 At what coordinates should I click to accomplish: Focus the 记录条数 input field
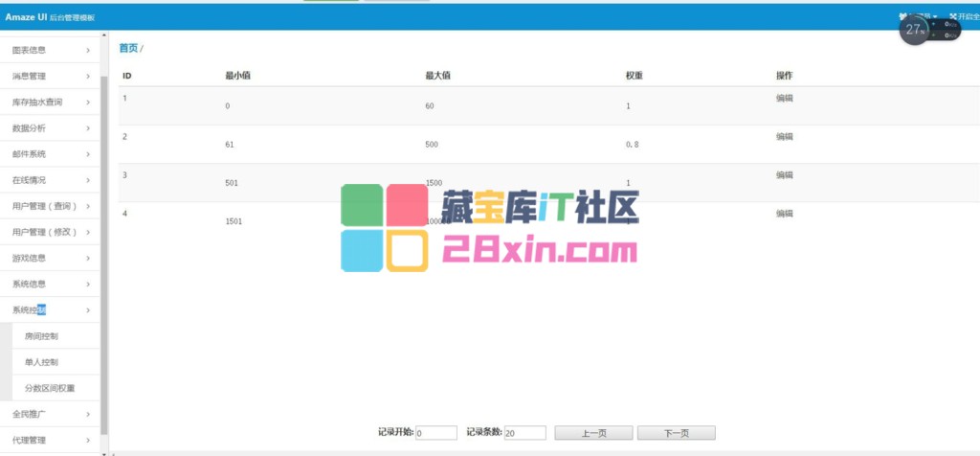click(x=525, y=433)
